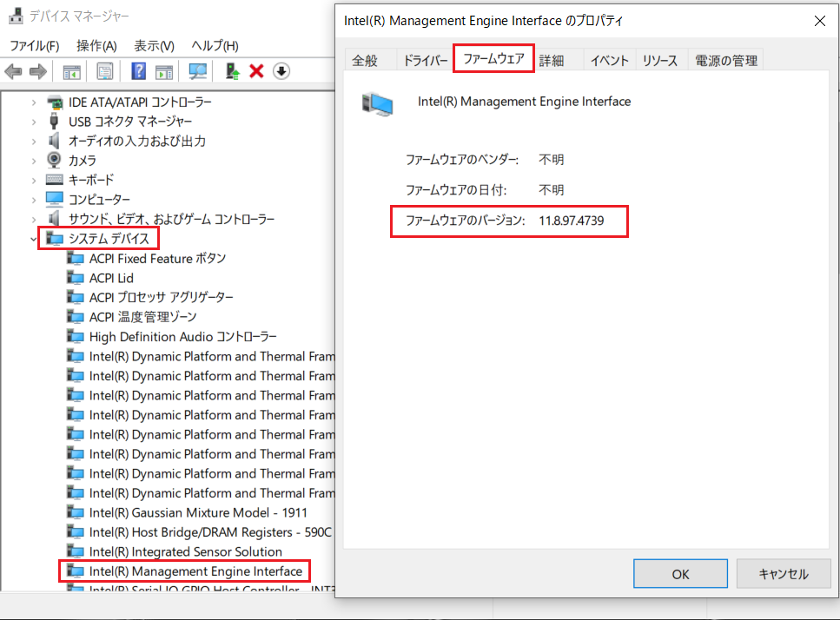
Task: Click the ファームウェアのバージョン: label
Action: click(465, 221)
